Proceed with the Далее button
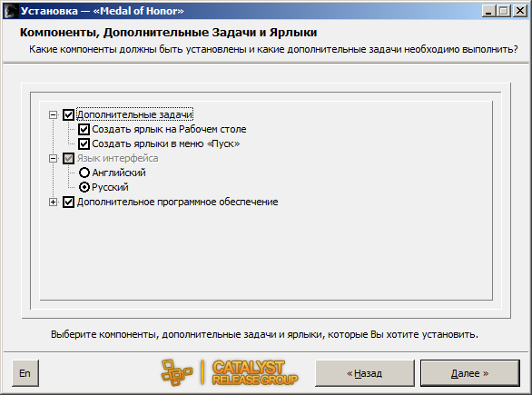532x395 pixels. [470, 373]
